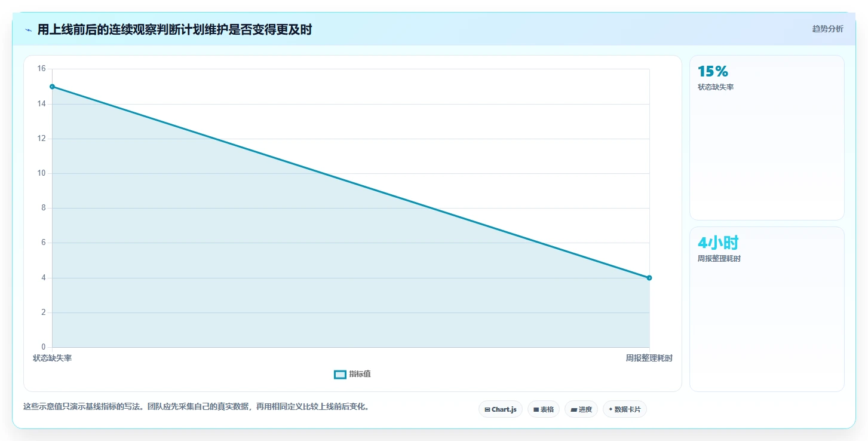Select the 数据卡片 tag chip
The image size is (868, 441).
(x=625, y=409)
